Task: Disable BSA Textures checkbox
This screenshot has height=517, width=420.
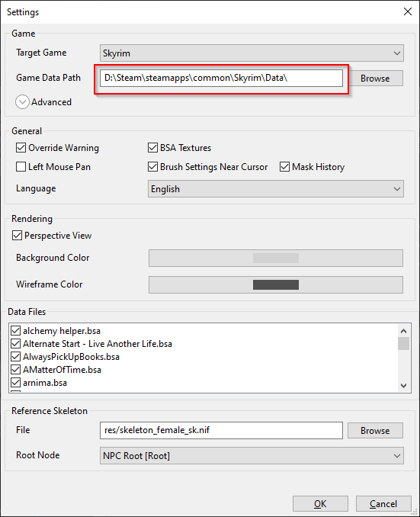Action: (152, 148)
